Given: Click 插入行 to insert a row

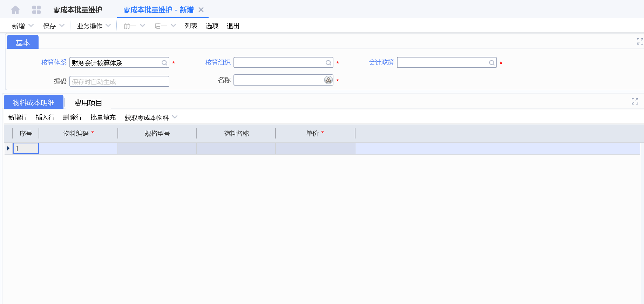Looking at the screenshot, I should pos(45,117).
